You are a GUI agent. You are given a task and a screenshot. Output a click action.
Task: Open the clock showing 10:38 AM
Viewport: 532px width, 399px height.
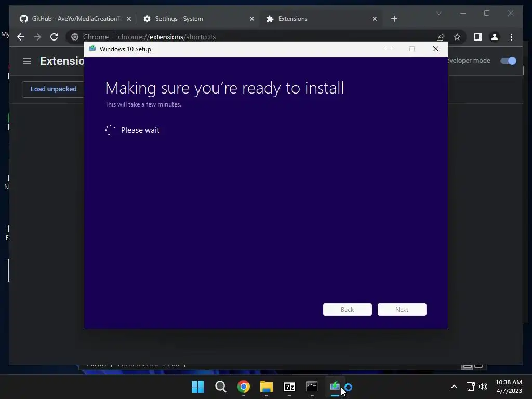coord(509,387)
